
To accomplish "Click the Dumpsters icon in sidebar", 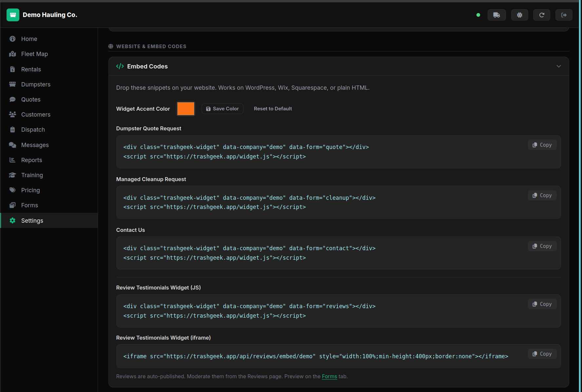I will [x=12, y=84].
